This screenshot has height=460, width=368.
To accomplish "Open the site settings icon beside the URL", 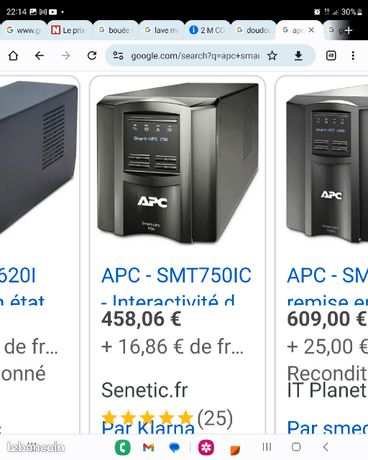I will 118,56.
